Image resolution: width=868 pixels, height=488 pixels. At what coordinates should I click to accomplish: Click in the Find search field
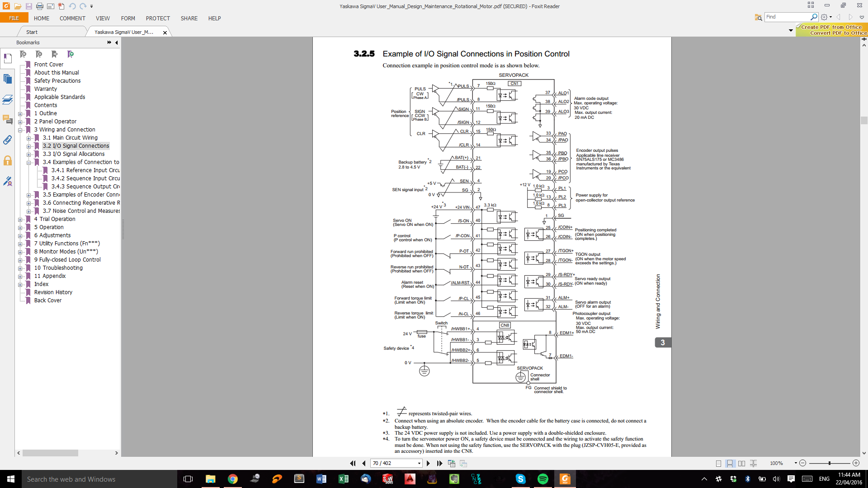coord(787,17)
